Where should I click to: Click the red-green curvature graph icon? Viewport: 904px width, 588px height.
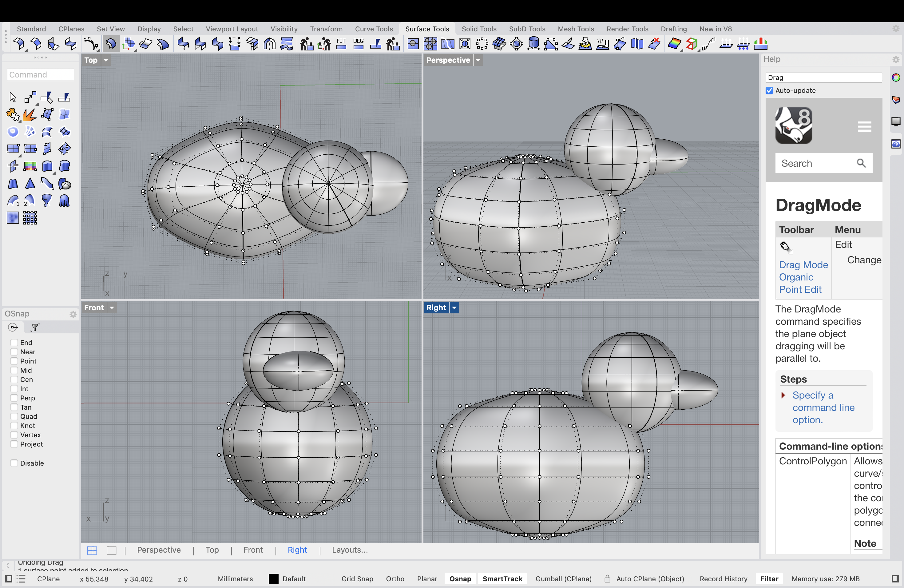[761, 44]
